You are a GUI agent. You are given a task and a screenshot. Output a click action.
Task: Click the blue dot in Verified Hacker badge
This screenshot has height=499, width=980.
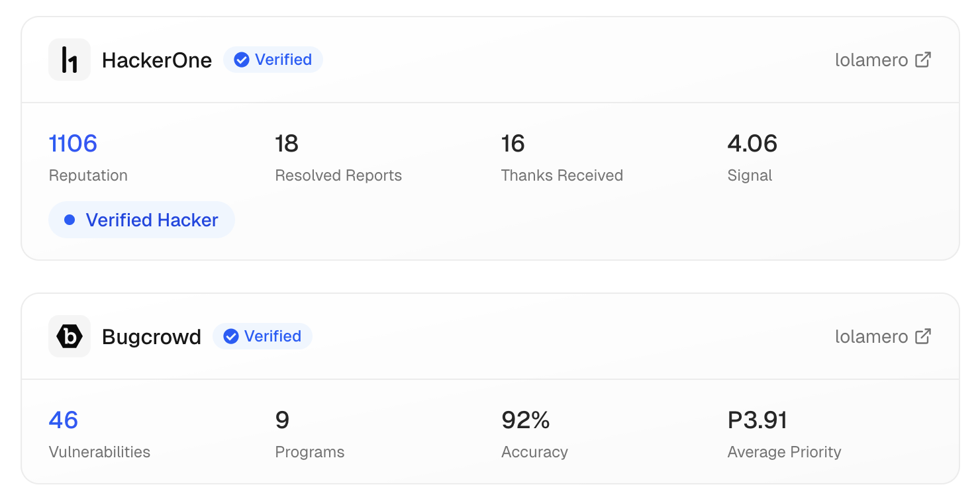pyautogui.click(x=70, y=220)
